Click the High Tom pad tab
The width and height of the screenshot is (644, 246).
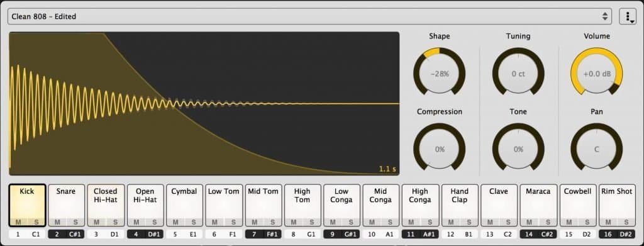click(303, 205)
